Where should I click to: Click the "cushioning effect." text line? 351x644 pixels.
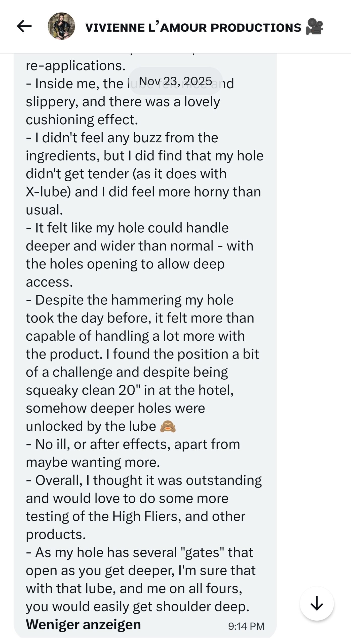click(x=82, y=120)
